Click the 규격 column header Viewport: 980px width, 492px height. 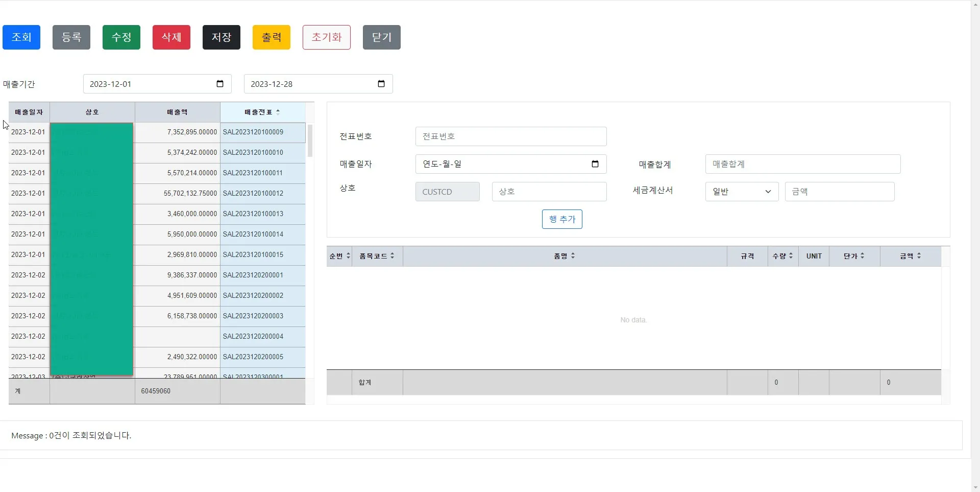coord(747,256)
